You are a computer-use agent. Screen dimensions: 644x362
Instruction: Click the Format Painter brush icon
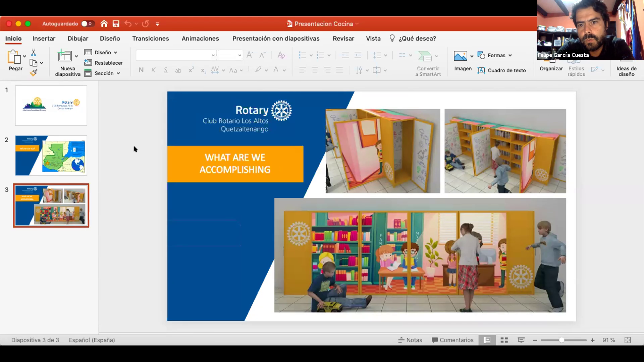coord(34,73)
